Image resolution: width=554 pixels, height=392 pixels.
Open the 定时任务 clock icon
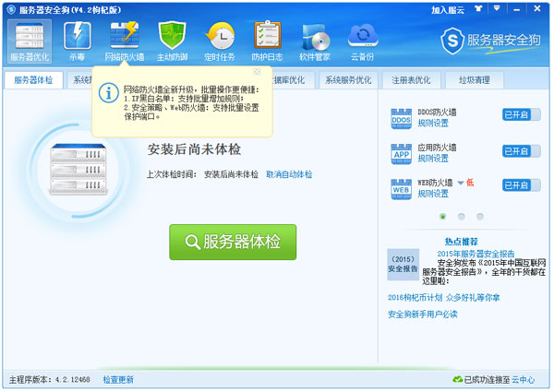click(220, 42)
